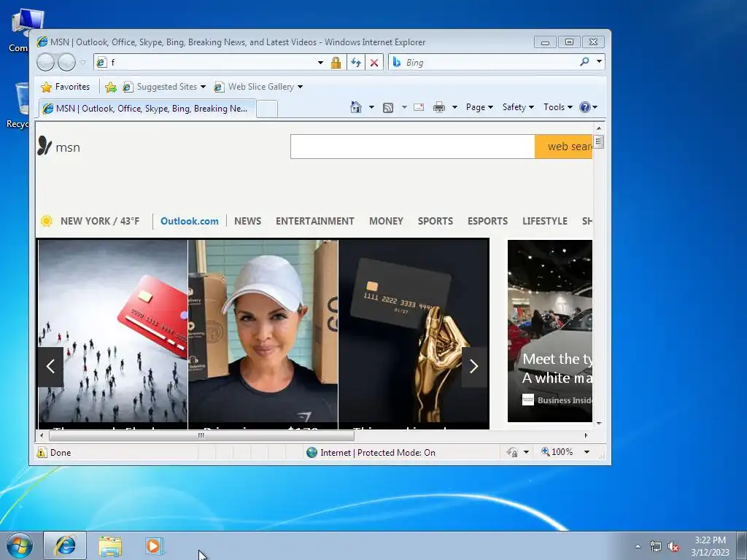
Task: Click the orange web search button
Action: 564,147
